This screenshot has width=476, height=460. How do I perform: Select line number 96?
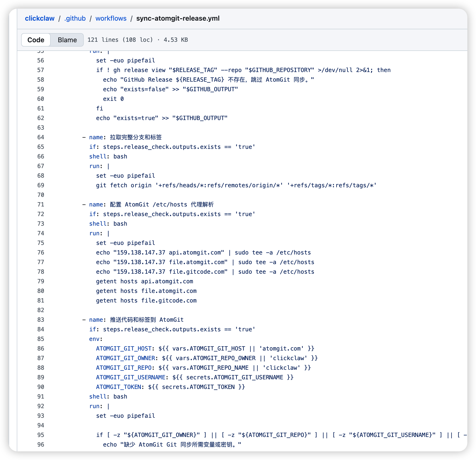pos(41,445)
